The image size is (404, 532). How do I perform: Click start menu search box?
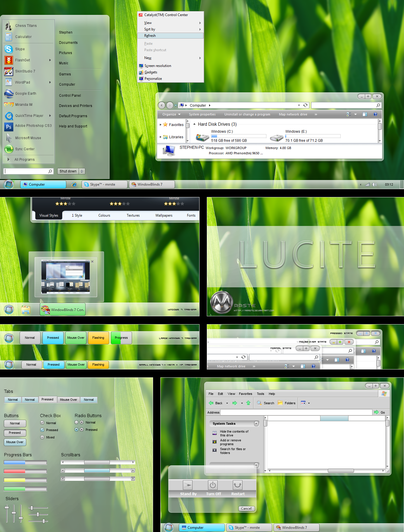tap(28, 171)
